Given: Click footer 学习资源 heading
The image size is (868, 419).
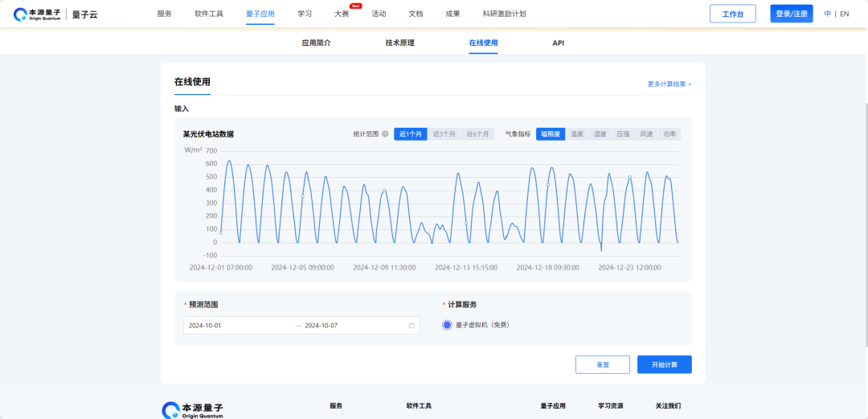Looking at the screenshot, I should click(x=611, y=406).
